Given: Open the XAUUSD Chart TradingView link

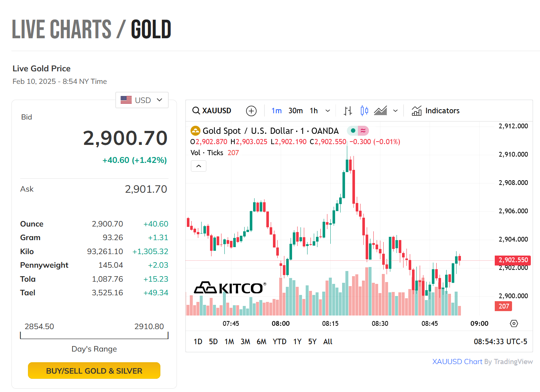Looking at the screenshot, I should point(457,361).
